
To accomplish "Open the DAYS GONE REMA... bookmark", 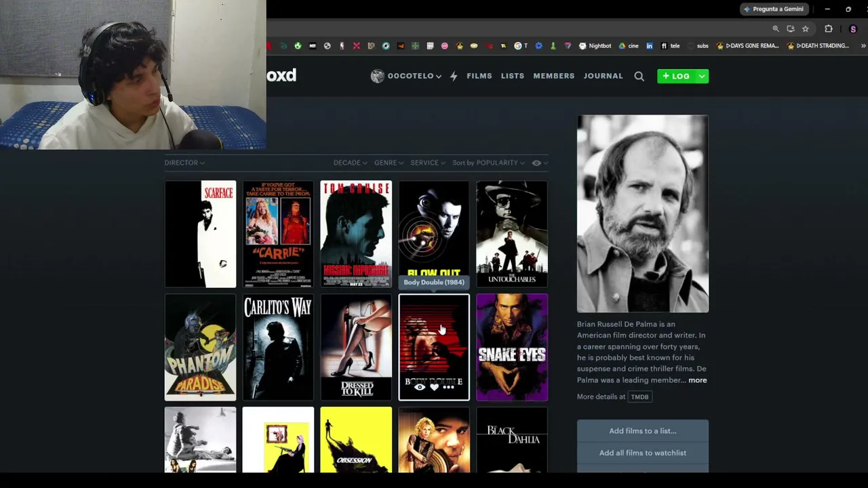I will [748, 46].
